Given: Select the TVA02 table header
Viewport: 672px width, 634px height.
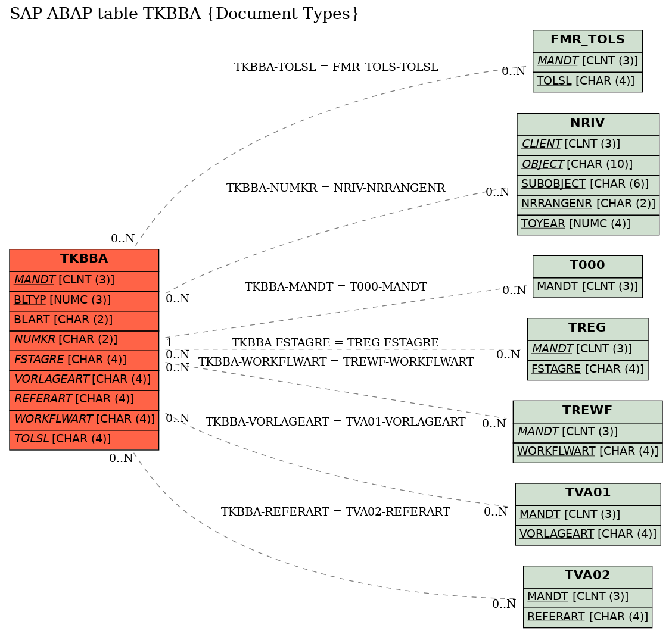Looking at the screenshot, I should [587, 577].
